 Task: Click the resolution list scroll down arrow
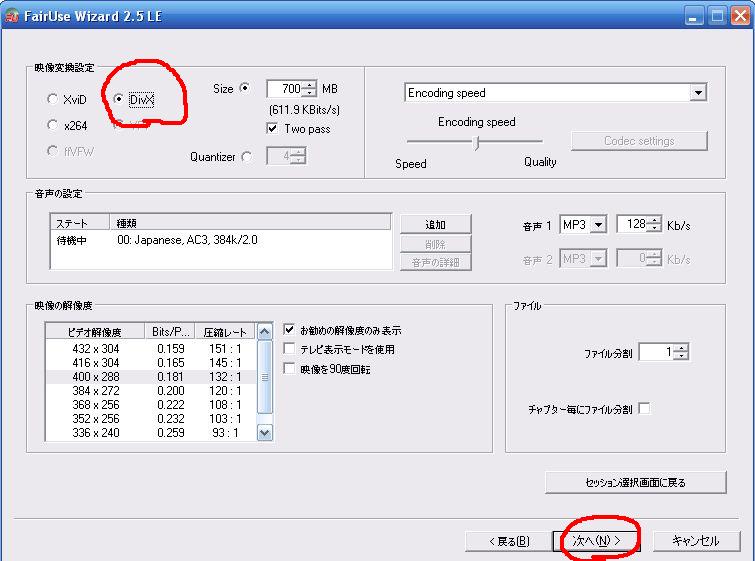[x=265, y=432]
